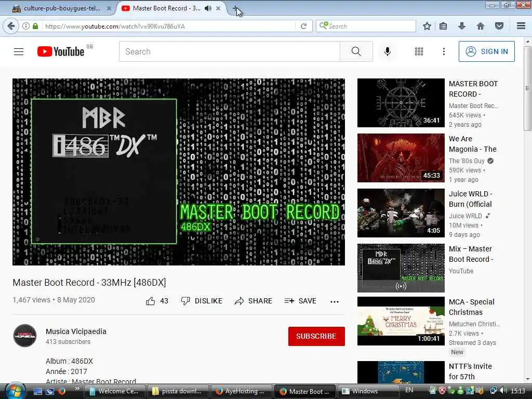Close the Master Boot Record tab
This screenshot has height=399, width=532.
pos(218,8)
